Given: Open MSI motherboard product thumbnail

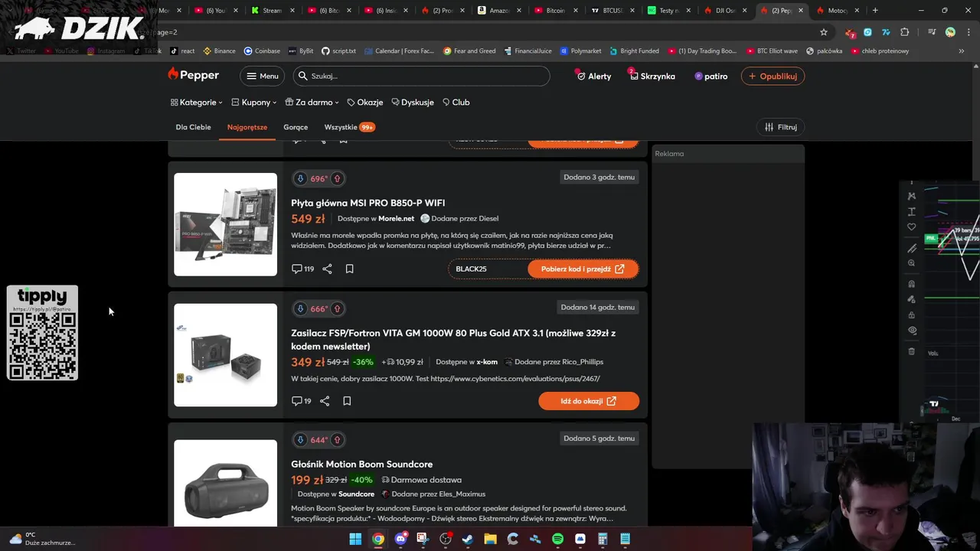Looking at the screenshot, I should (x=225, y=224).
